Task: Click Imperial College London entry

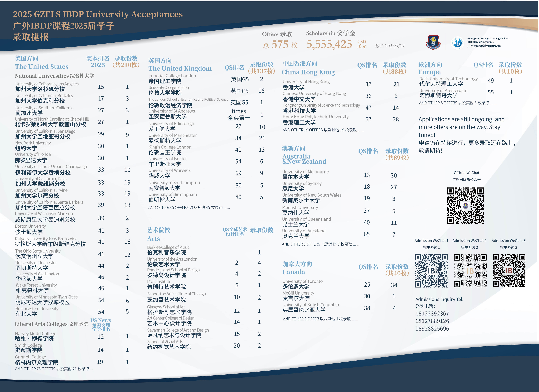Action: [172, 76]
